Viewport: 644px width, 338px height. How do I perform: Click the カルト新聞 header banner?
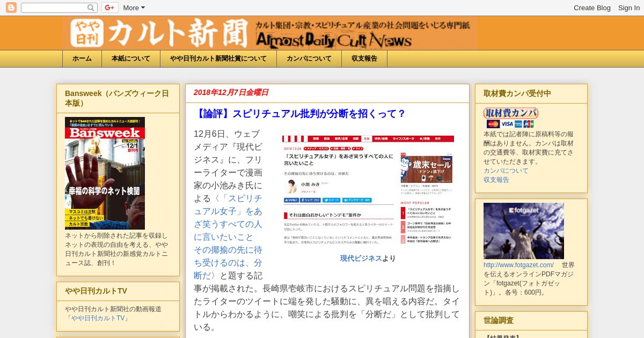(x=269, y=33)
